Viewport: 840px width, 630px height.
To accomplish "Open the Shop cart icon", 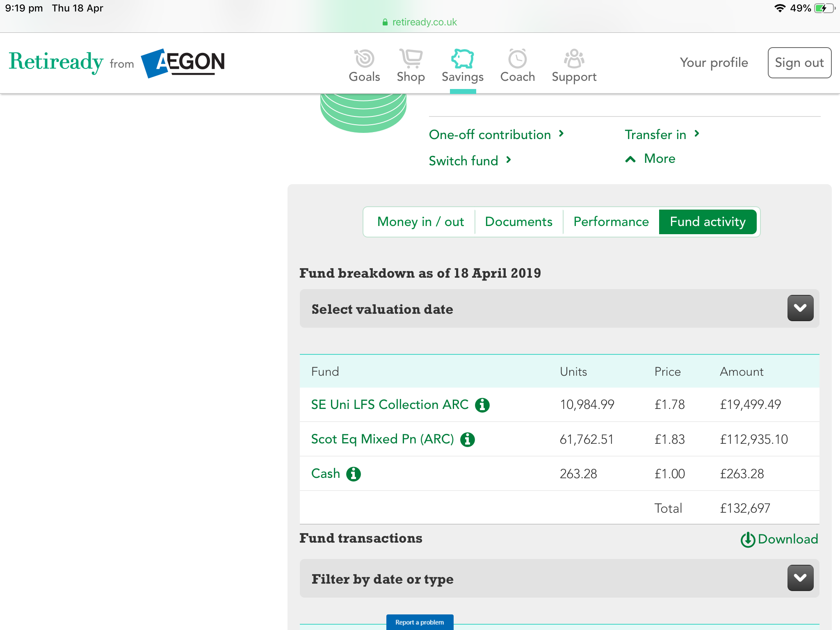I will pos(411,59).
